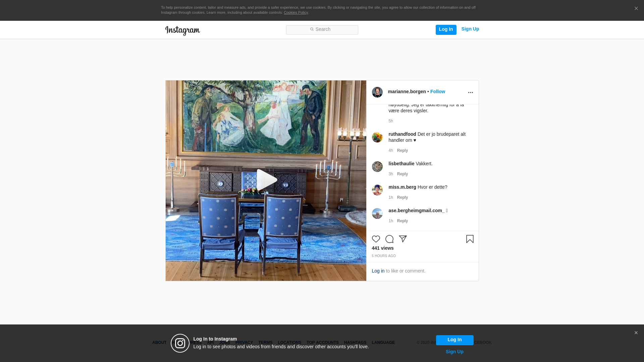Open the Cookies Policy link
This screenshot has width=644, height=362.
(296, 12)
